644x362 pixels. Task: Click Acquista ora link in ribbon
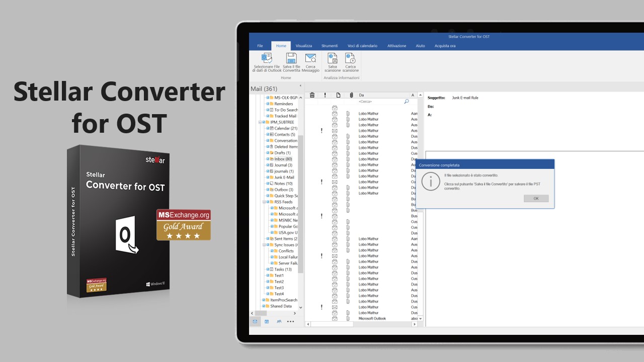point(445,46)
